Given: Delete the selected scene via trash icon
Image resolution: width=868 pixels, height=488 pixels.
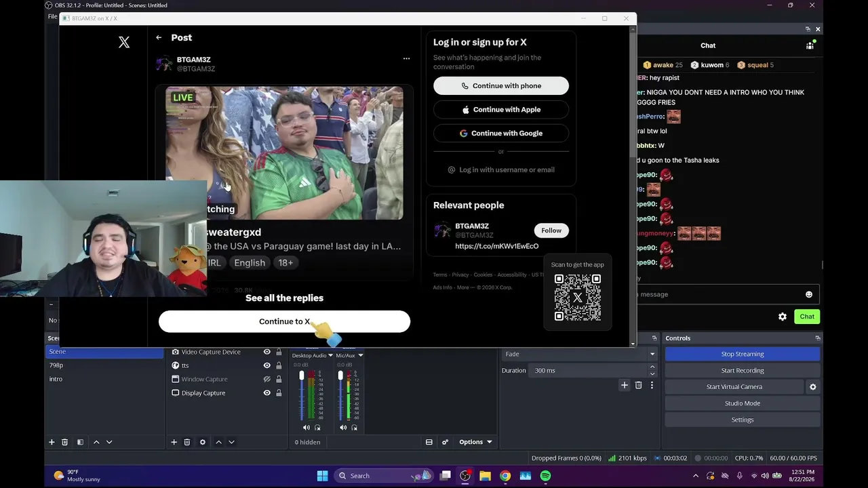Looking at the screenshot, I should pyautogui.click(x=65, y=442).
